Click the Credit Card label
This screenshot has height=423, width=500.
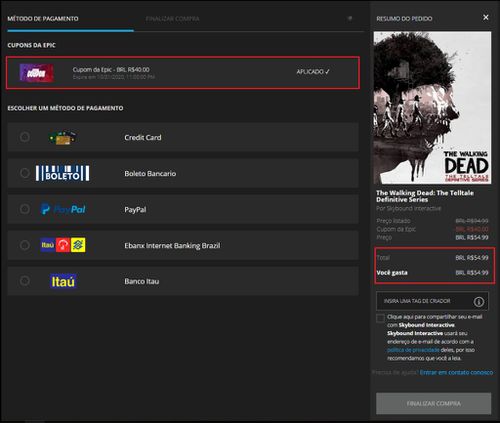pyautogui.click(x=143, y=137)
